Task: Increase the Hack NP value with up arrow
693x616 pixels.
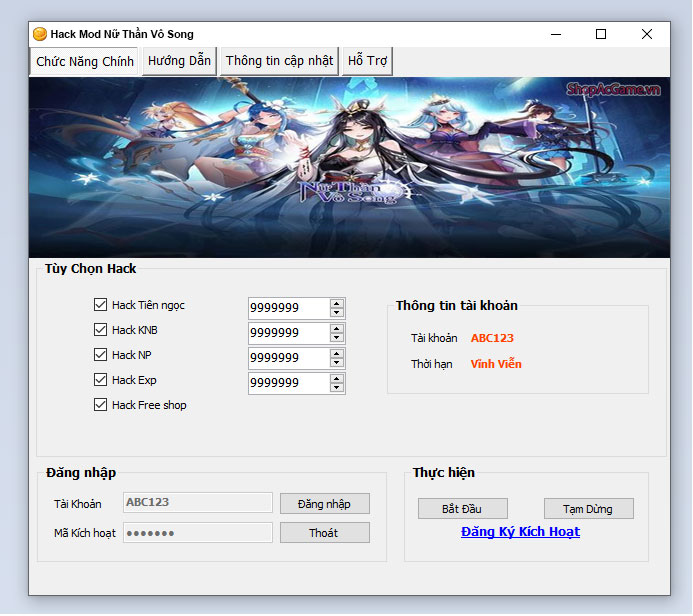Action: pyautogui.click(x=337, y=354)
